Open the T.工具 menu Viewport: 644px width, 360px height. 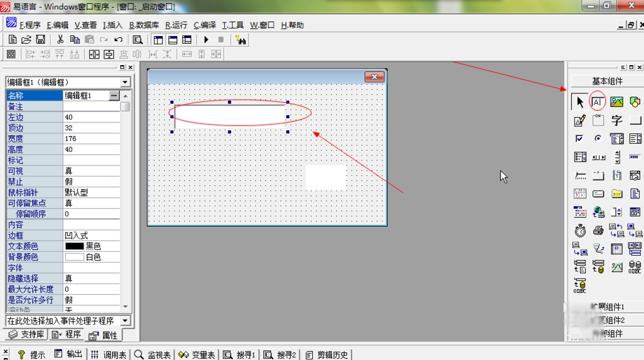[232, 25]
